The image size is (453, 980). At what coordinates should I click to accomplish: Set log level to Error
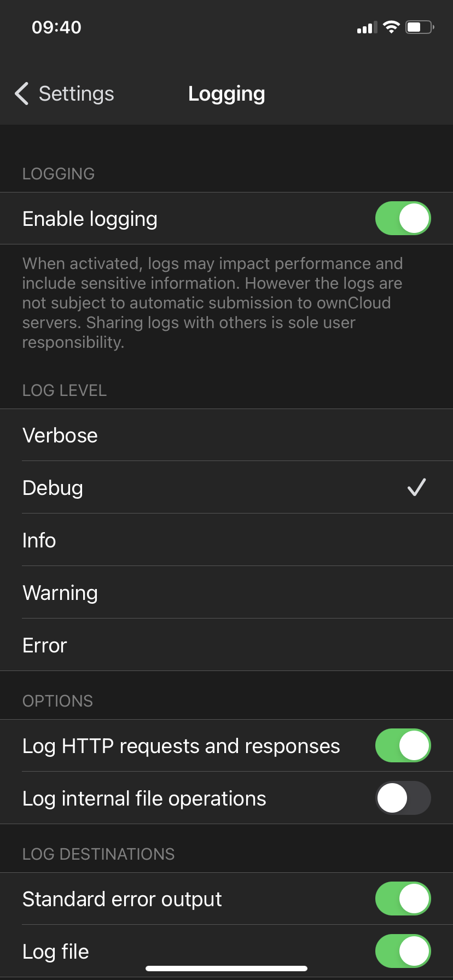(x=44, y=645)
